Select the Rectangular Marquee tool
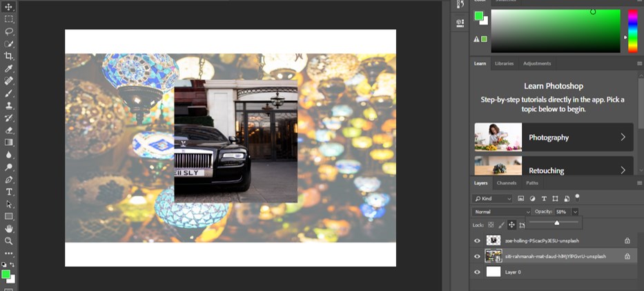The height and width of the screenshot is (291, 644). click(8, 19)
